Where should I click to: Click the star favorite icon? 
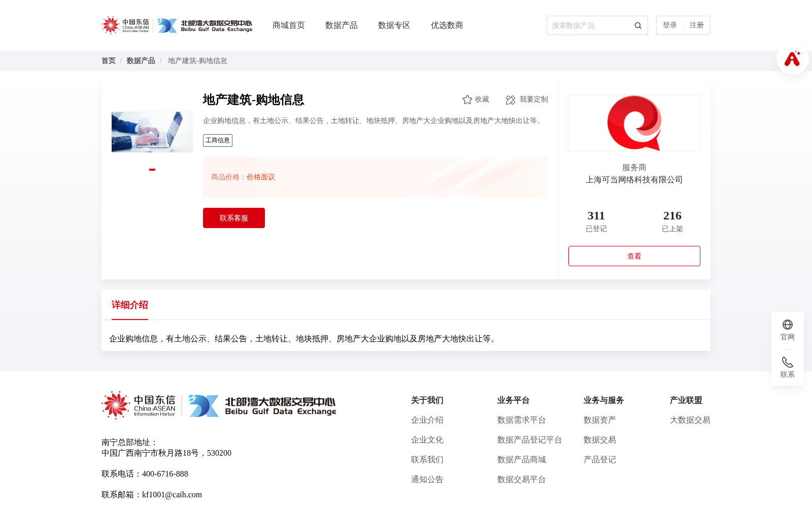(467, 100)
